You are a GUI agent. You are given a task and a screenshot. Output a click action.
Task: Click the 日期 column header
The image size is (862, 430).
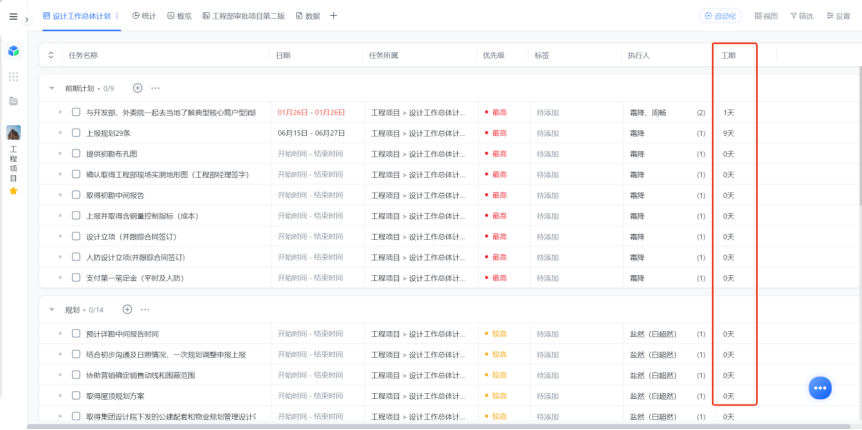pos(283,56)
